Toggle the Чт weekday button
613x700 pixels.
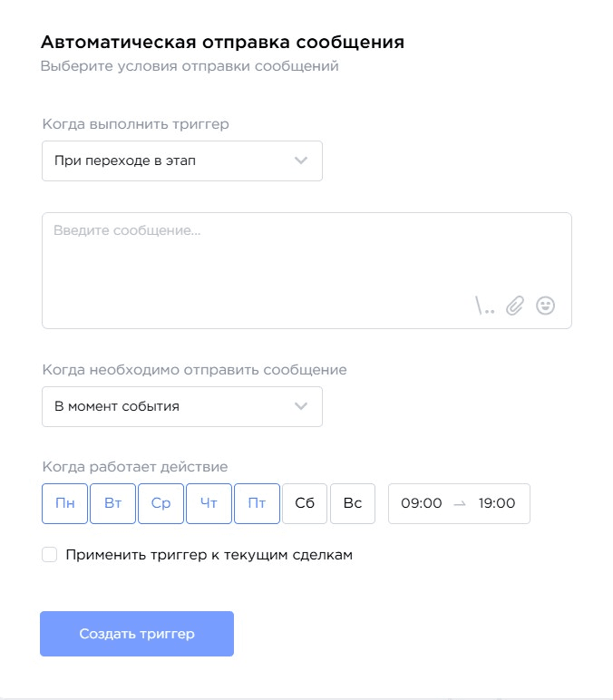tap(209, 503)
